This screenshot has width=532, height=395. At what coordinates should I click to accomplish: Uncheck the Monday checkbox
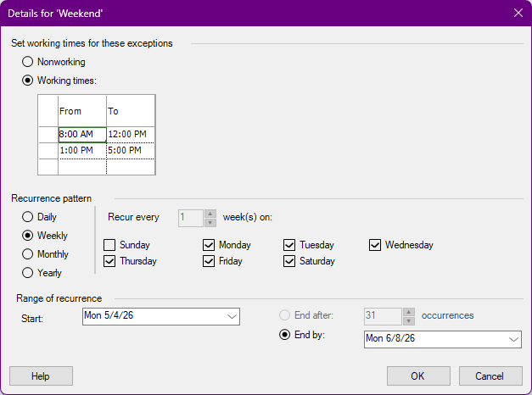tap(209, 245)
